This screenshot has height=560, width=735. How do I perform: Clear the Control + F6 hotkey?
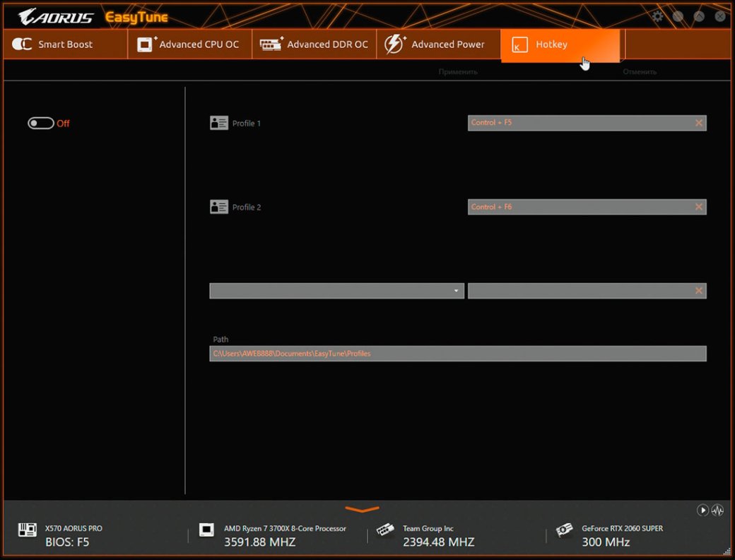[x=698, y=207]
